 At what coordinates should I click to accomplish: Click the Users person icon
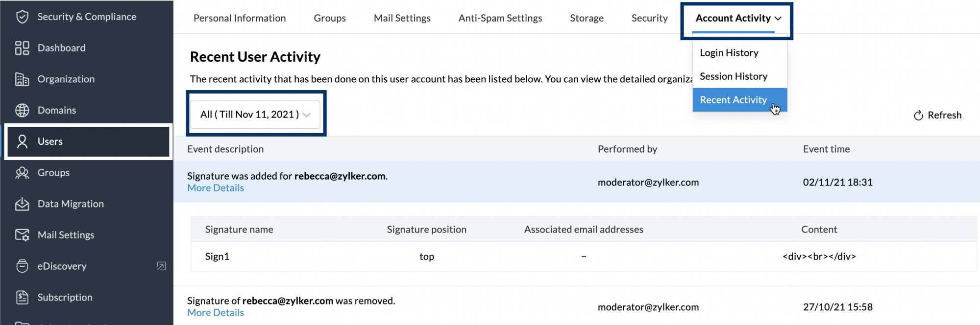(22, 141)
